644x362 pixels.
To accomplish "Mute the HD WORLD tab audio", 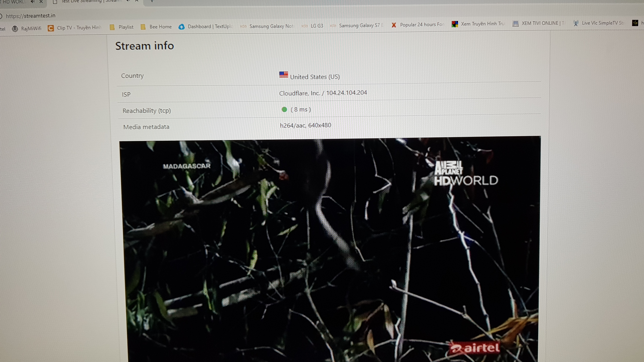I will point(32,1).
